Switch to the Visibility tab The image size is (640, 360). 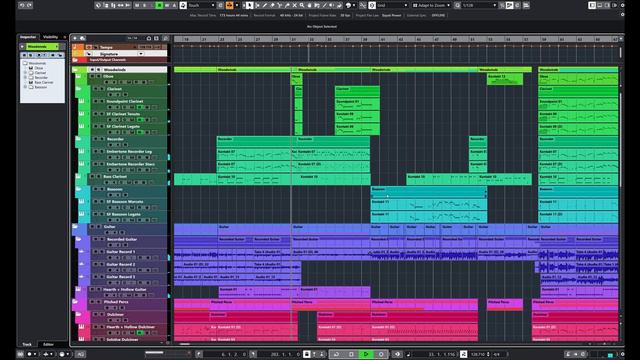point(51,37)
